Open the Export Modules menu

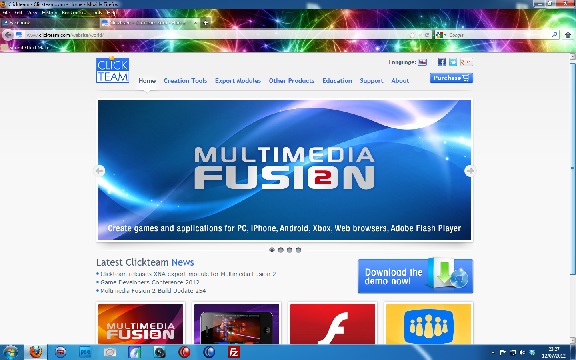[238, 80]
